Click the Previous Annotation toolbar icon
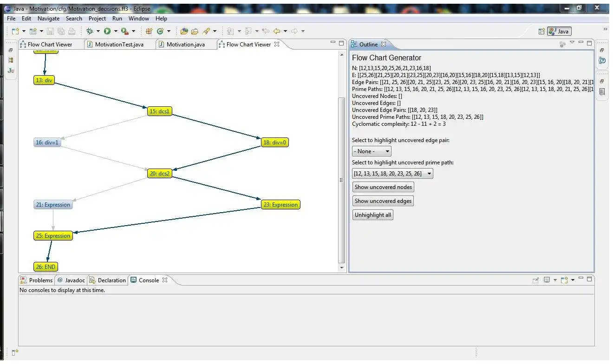The height and width of the screenshot is (364, 613). (x=248, y=31)
